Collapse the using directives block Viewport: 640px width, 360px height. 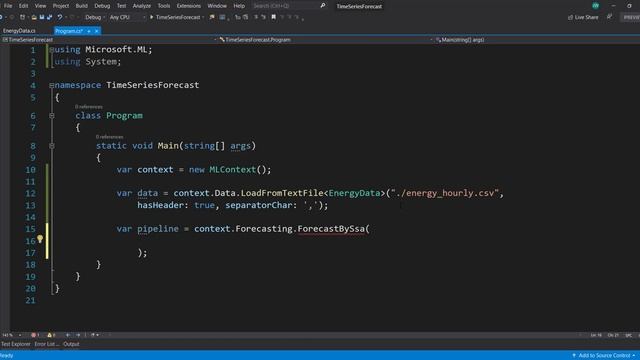(x=51, y=50)
